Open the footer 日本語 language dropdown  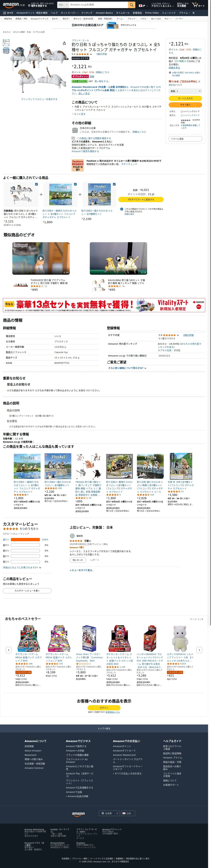click(110, 813)
